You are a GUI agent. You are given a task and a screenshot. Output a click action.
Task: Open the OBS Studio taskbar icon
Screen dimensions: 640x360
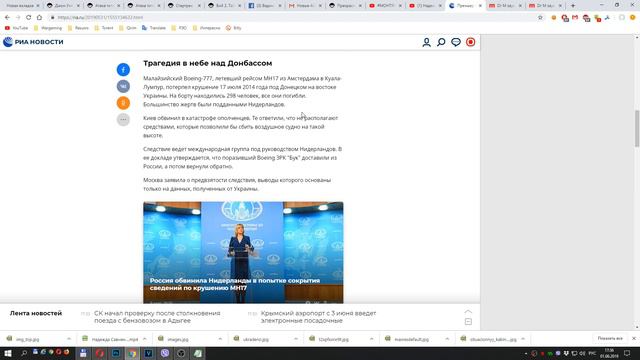tap(181, 353)
